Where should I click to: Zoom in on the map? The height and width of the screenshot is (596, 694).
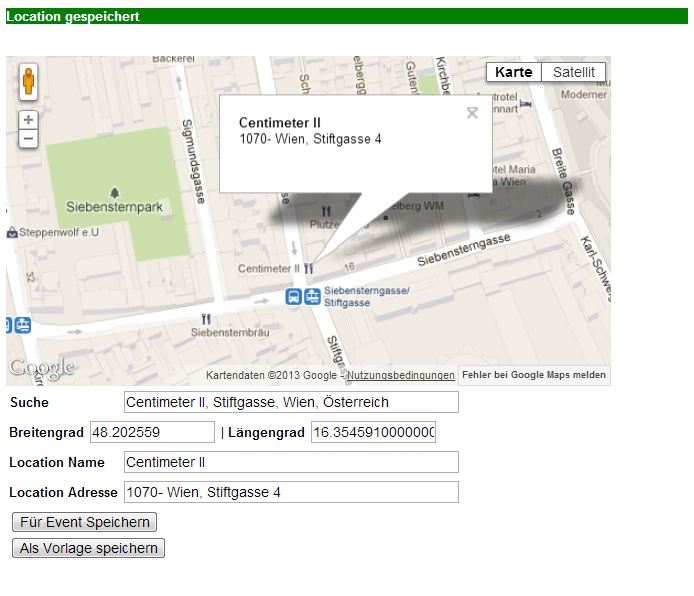(x=28, y=120)
